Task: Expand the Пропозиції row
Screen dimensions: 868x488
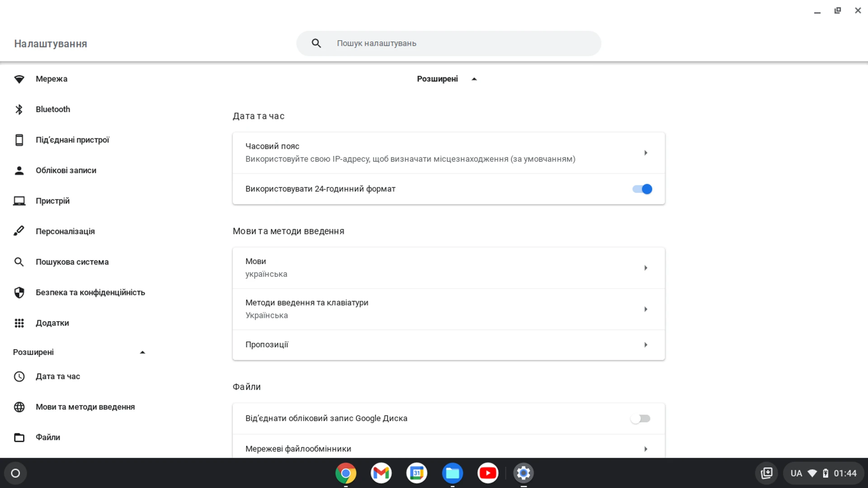Action: coord(448,345)
